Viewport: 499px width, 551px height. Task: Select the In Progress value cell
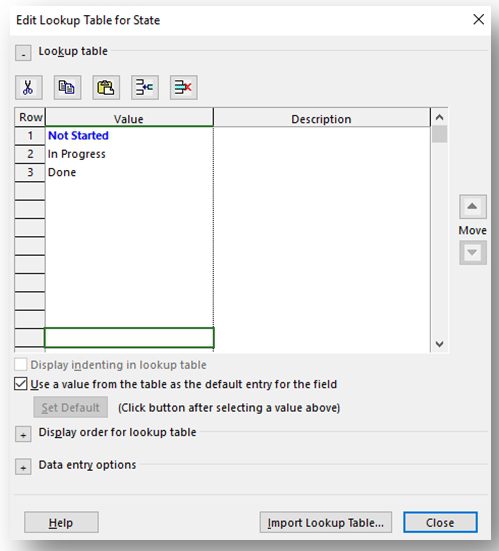coord(129,154)
